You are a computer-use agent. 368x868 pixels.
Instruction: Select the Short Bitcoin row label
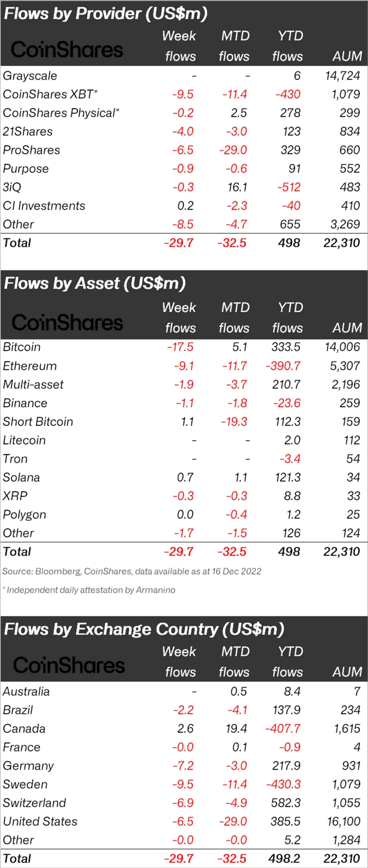pos(38,421)
